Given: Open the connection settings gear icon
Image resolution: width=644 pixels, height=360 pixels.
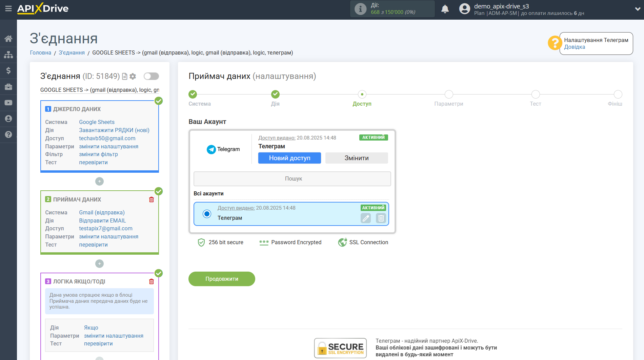Looking at the screenshot, I should (133, 77).
